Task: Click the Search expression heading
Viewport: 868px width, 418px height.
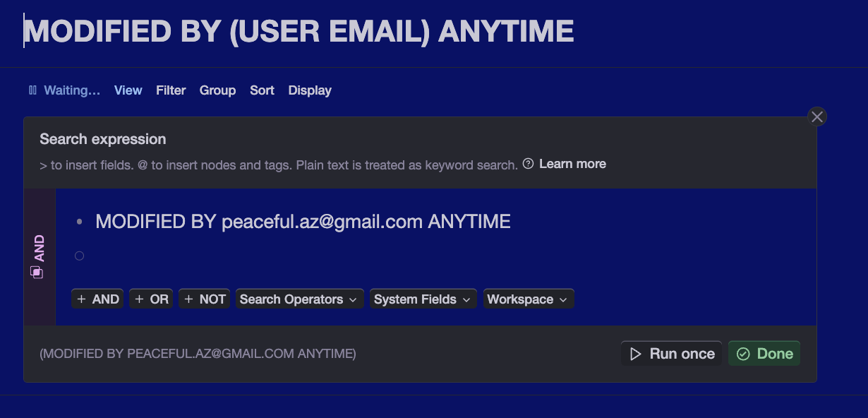Action: 103,139
